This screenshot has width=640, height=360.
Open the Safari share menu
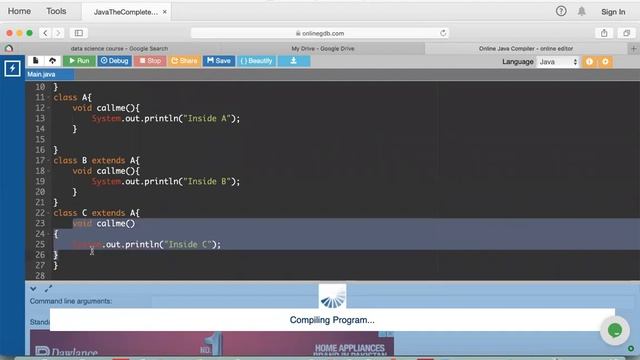pos(604,33)
